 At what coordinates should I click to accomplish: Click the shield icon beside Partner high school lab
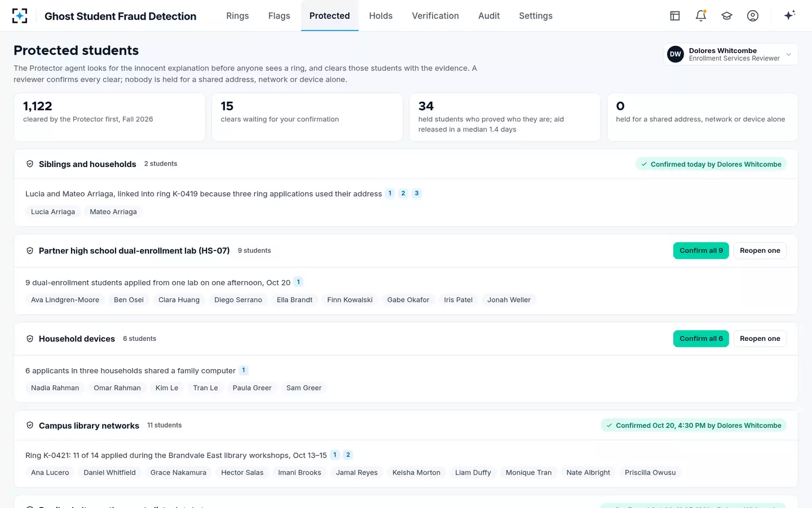(x=30, y=251)
